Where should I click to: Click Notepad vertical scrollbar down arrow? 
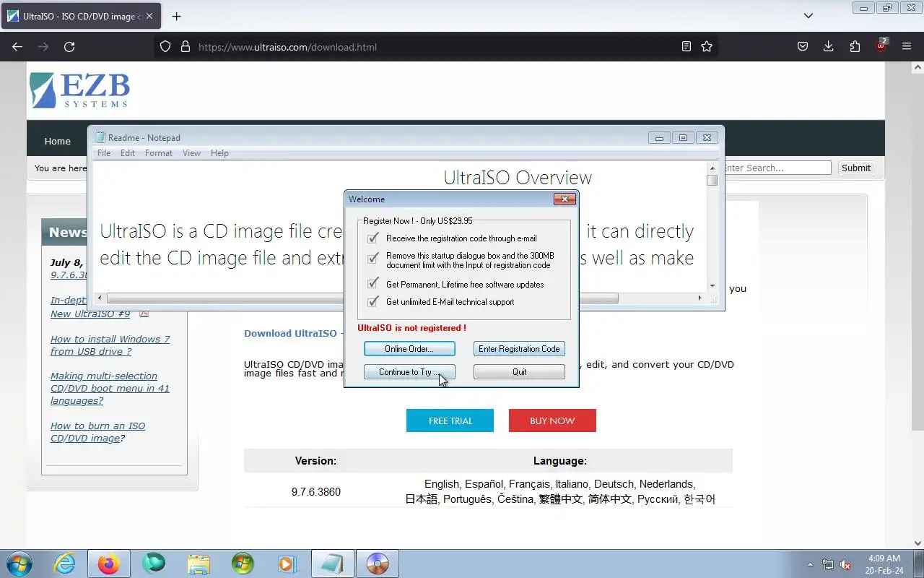point(712,286)
